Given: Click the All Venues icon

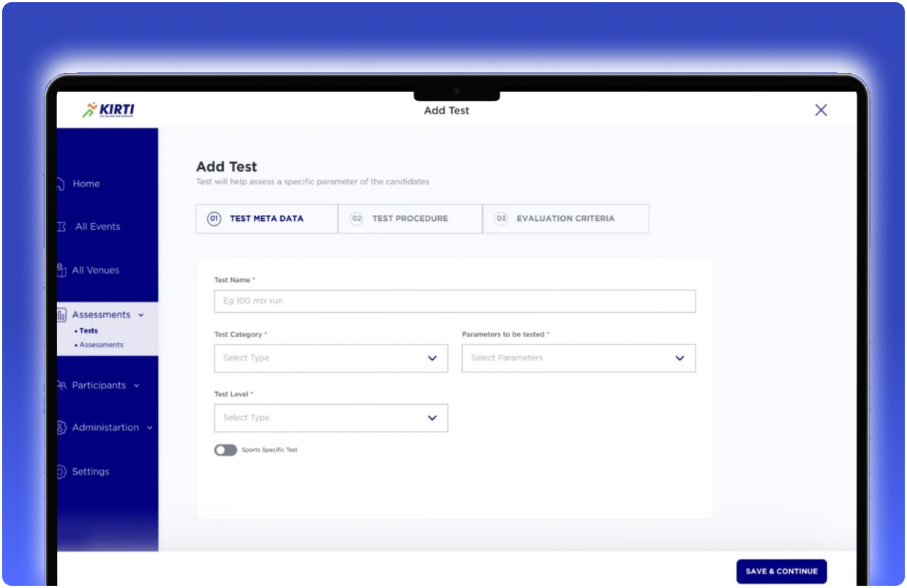Looking at the screenshot, I should pyautogui.click(x=62, y=271).
